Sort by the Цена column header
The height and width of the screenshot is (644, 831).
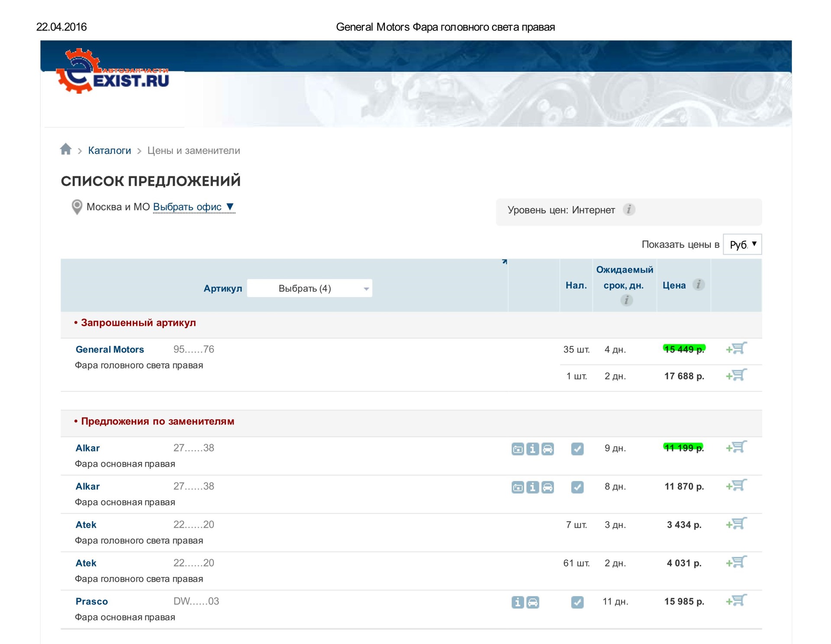(674, 285)
